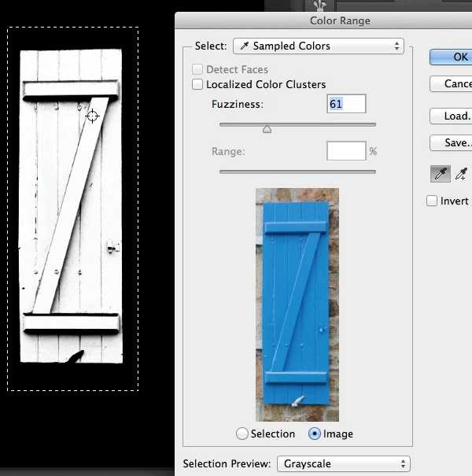Select the Eyedropper sampling tool
The image size is (472, 476).
coord(440,174)
